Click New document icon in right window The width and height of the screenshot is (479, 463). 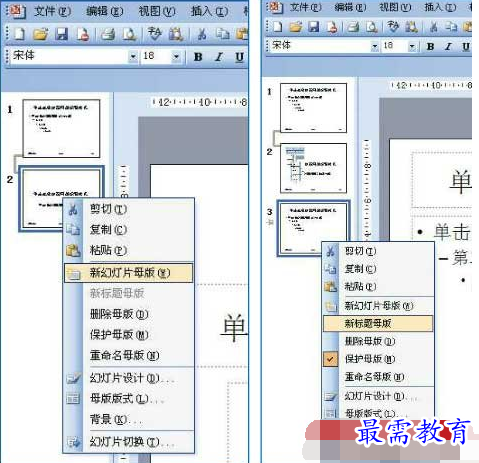click(x=277, y=27)
